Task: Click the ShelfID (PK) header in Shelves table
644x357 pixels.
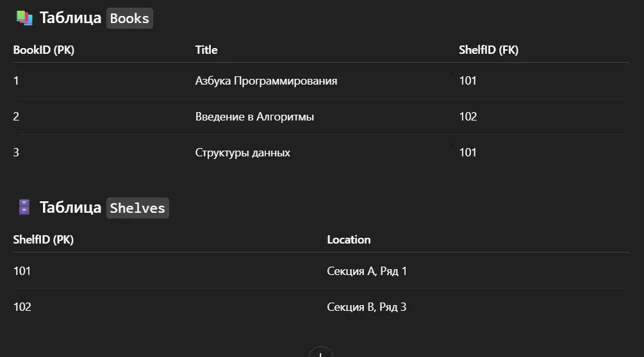Action: click(x=43, y=240)
